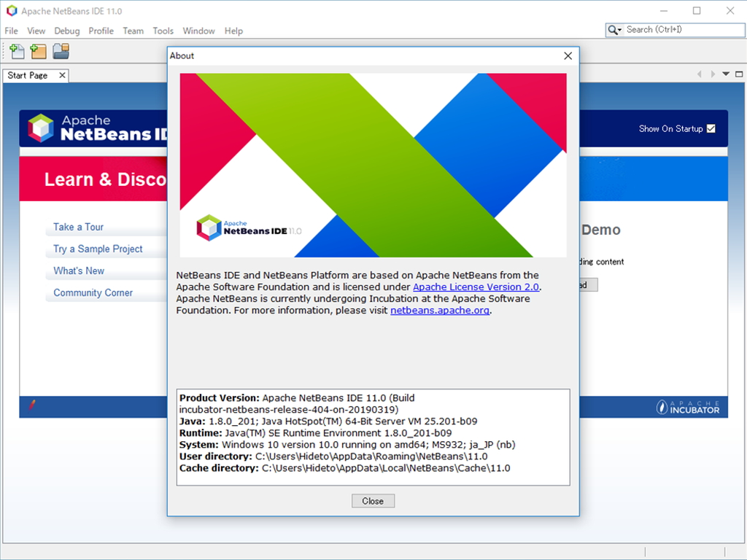Viewport: 747px width, 560px height.
Task: Click the scroll-documents-left arrow in the tab strip
Action: coord(699,74)
